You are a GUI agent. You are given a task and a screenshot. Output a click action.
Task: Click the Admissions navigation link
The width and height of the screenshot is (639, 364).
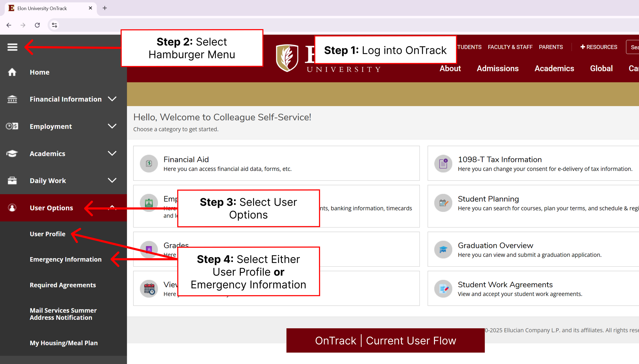[497, 69]
